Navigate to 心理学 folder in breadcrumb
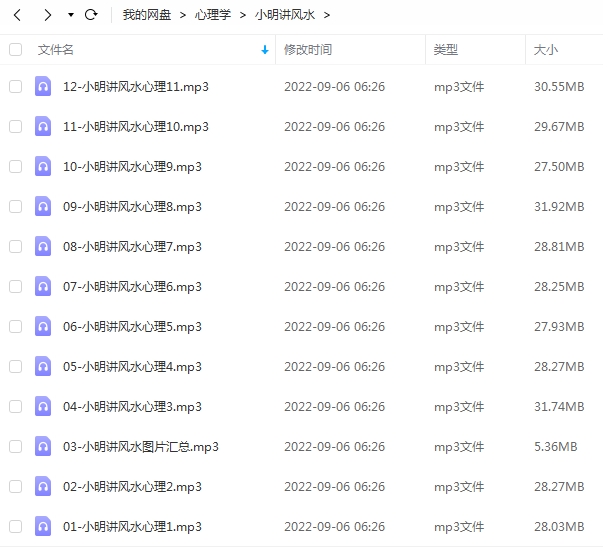Viewport: 603px width, 554px height. click(x=213, y=15)
